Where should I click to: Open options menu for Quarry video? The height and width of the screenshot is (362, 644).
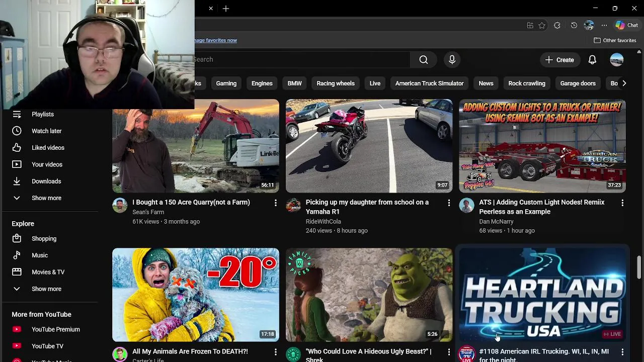[275, 203]
